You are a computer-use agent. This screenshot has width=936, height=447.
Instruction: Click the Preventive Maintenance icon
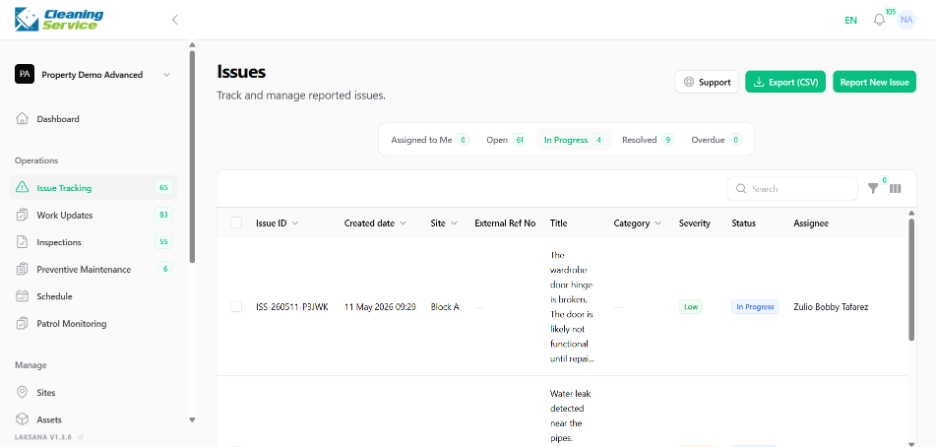(22, 269)
